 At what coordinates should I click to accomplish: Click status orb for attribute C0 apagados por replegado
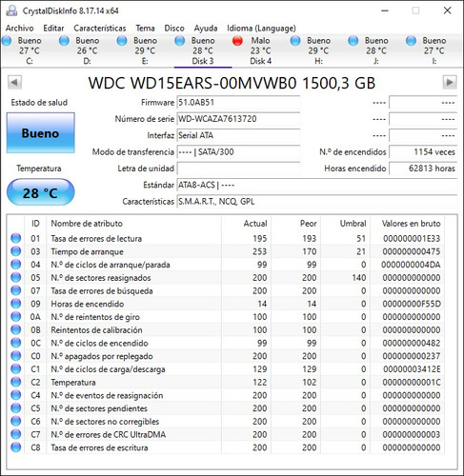(16, 356)
